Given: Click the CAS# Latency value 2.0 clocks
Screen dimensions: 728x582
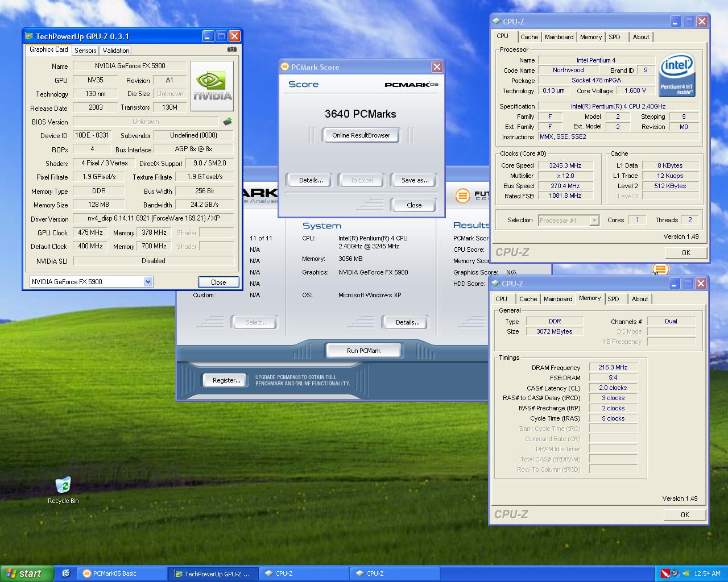Looking at the screenshot, I should click(x=613, y=388).
